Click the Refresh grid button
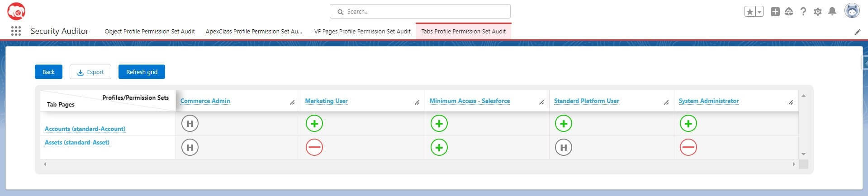The image size is (868, 196). point(142,72)
